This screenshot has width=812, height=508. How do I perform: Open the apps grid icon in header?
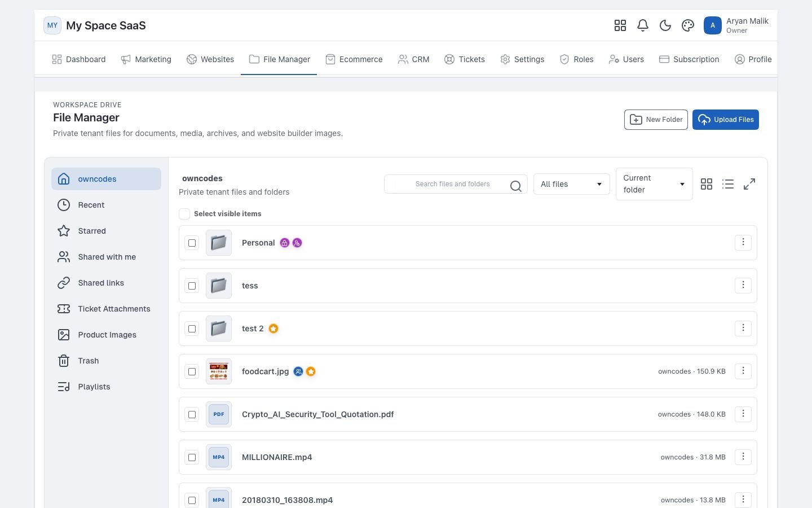pos(620,25)
